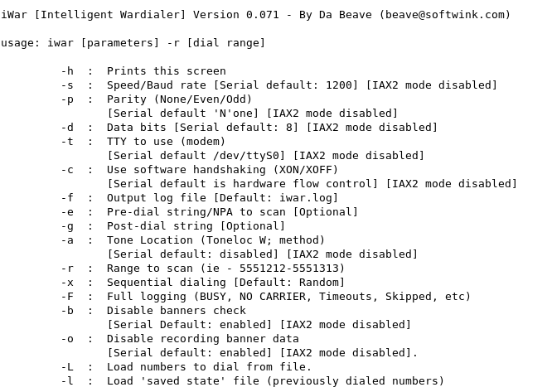Click the 'Data bits' description text
The width and height of the screenshot is (552, 392).
pos(136,128)
